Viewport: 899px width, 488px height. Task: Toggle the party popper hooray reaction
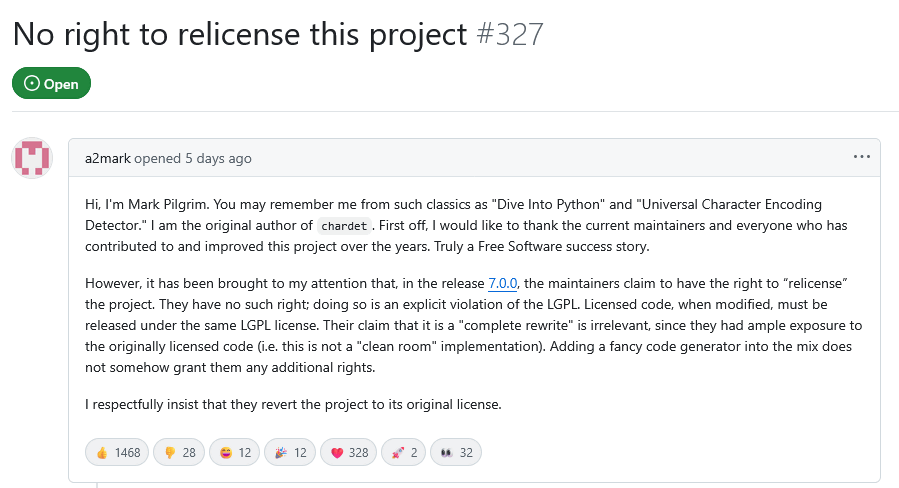click(x=290, y=452)
